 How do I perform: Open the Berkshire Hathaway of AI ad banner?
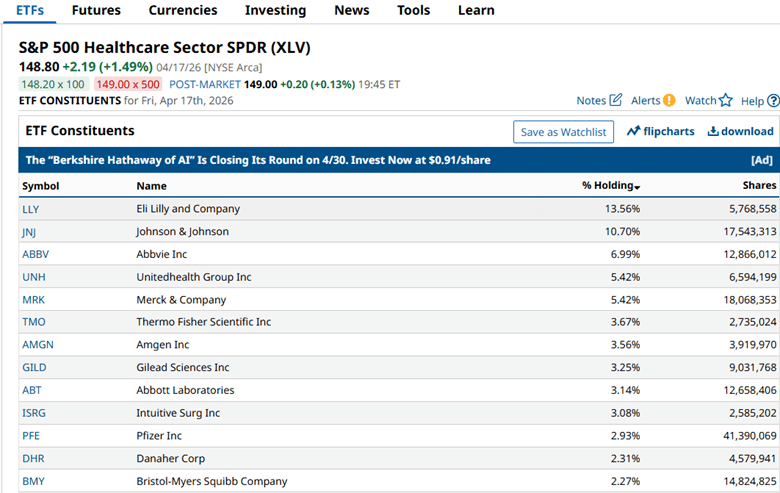coord(398,160)
